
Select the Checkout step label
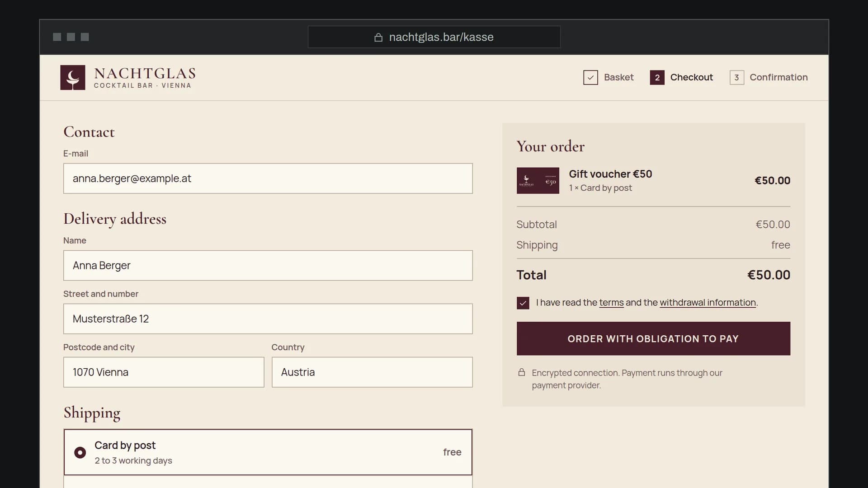(691, 77)
